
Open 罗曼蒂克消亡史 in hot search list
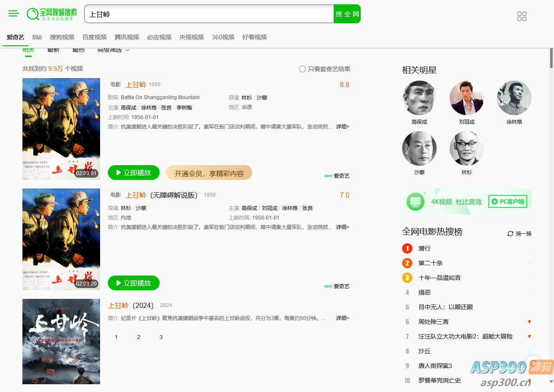[440, 380]
